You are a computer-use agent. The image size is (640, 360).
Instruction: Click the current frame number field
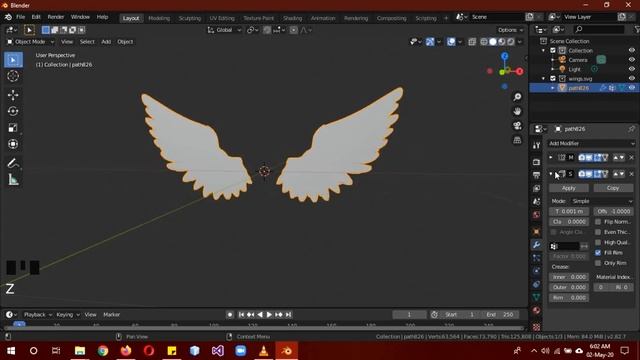[409, 315]
